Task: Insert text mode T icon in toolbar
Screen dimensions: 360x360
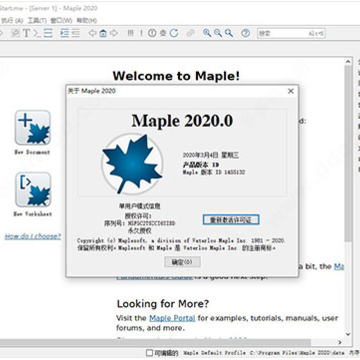Action: [26, 33]
